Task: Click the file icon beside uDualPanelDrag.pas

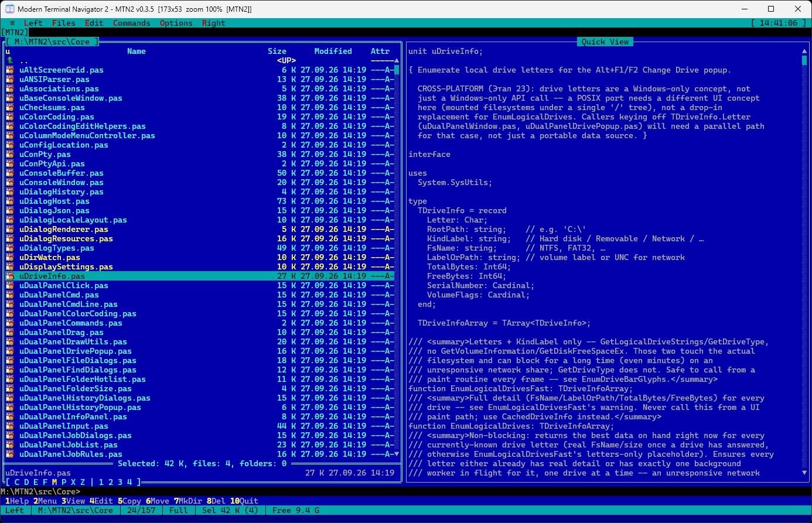Action: point(10,332)
